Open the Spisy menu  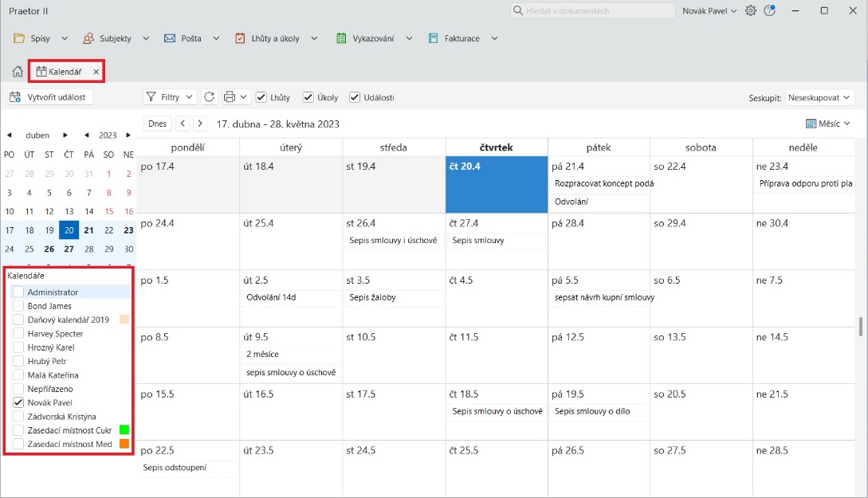[x=41, y=38]
